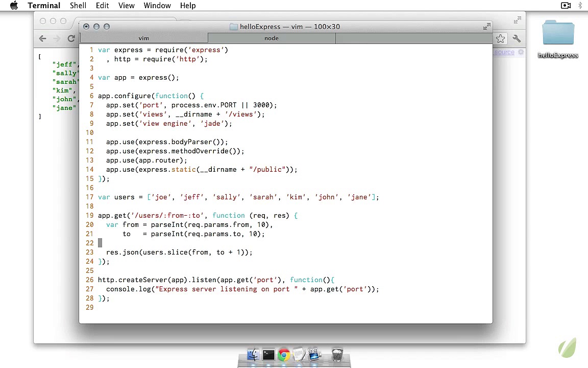Click the source link in Chrome

click(504, 52)
